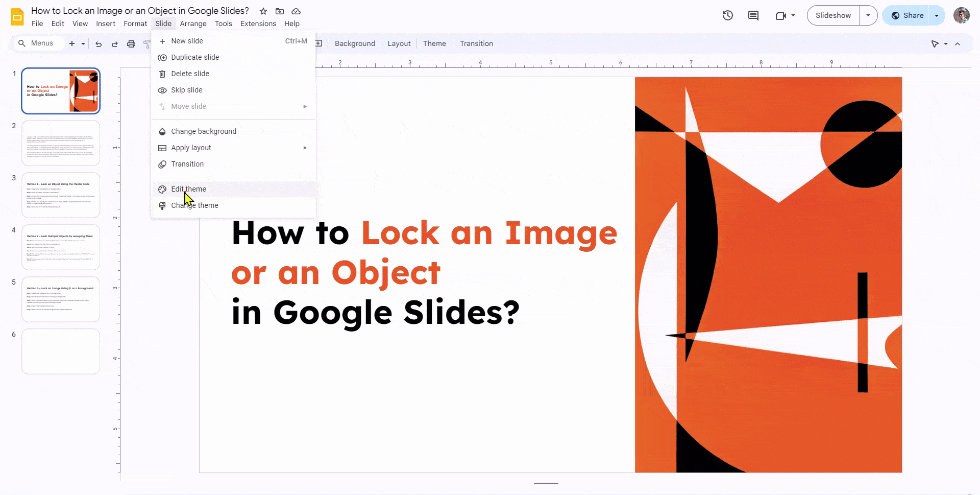This screenshot has height=495, width=980.
Task: Star this presentation
Action: point(263,11)
